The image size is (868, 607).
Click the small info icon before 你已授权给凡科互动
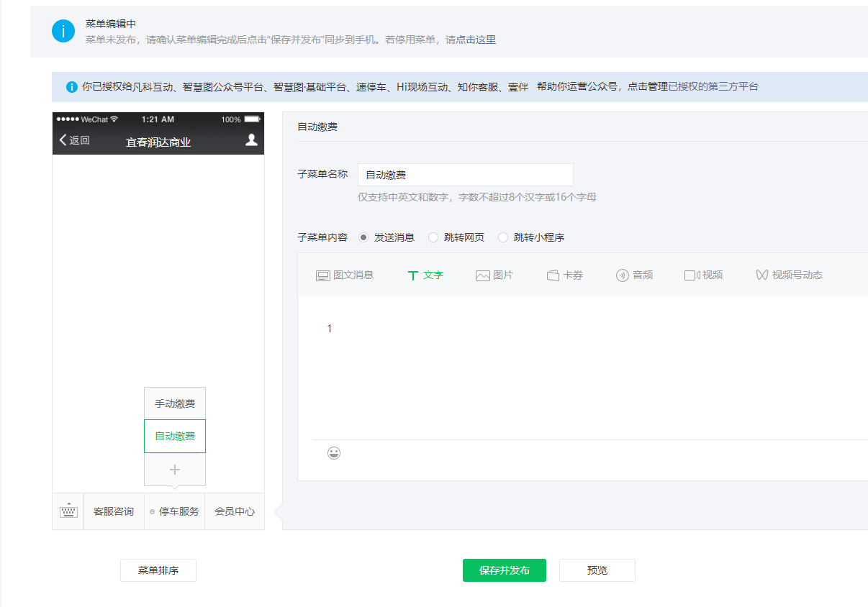click(72, 87)
